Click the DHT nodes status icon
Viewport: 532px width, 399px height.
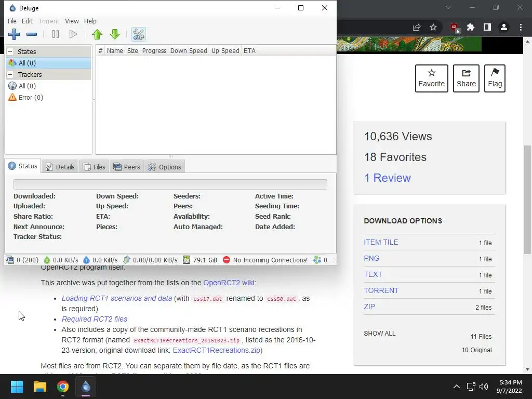(x=317, y=260)
